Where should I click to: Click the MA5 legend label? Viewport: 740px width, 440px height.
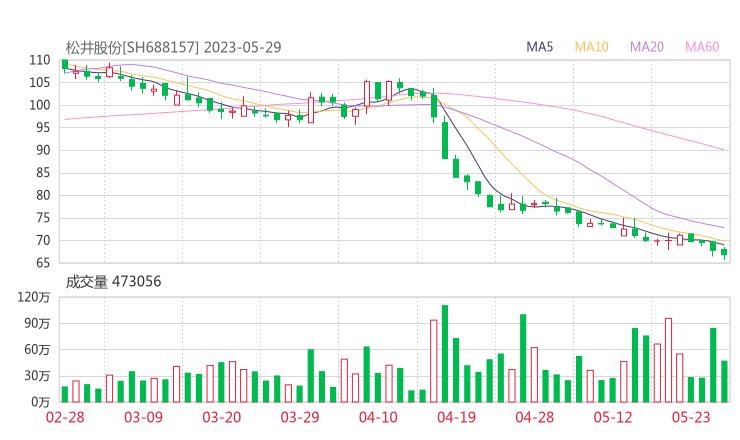pos(539,47)
